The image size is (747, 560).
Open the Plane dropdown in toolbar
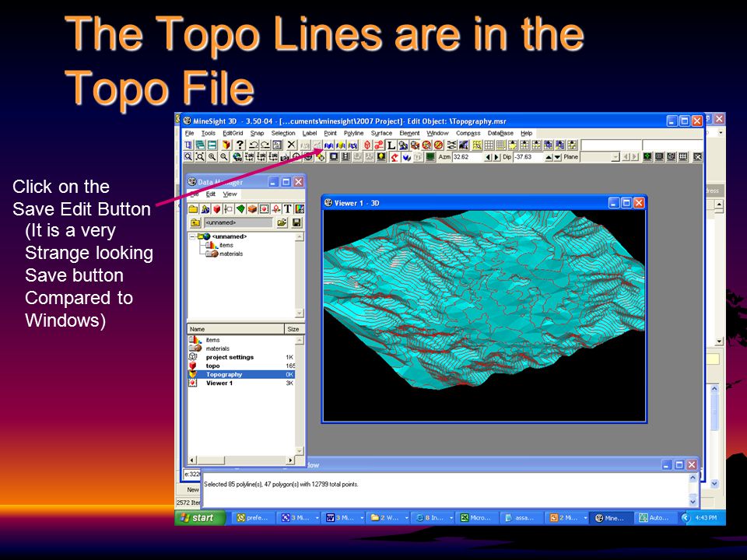pos(615,156)
